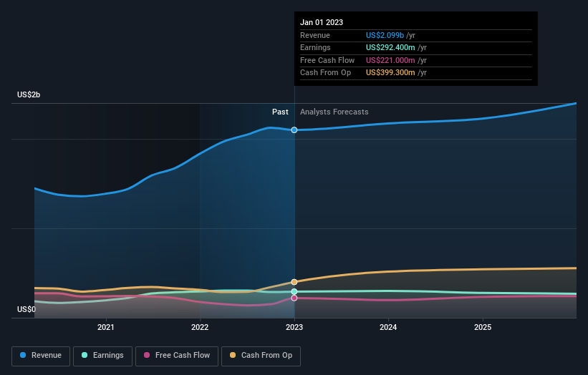588x375 pixels.
Task: Click the Jan 01 2023 tooltip header
Action: pos(322,22)
